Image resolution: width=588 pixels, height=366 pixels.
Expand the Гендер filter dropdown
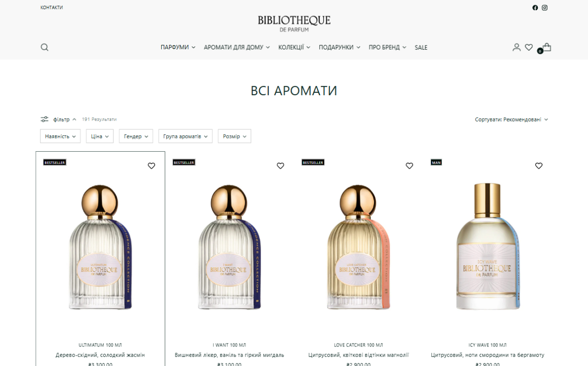coord(136,136)
